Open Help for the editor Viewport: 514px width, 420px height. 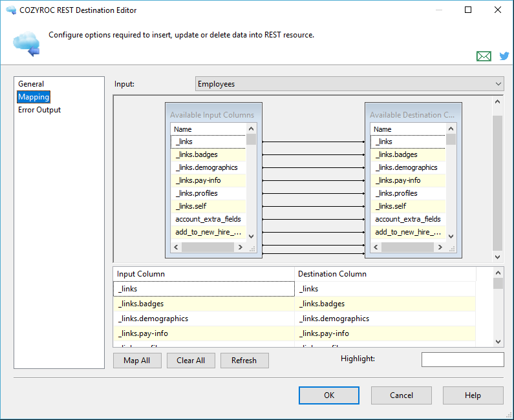click(x=473, y=395)
